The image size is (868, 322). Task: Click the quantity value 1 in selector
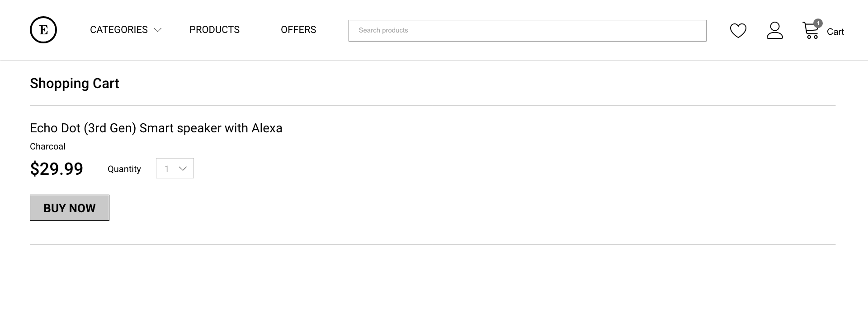167,169
